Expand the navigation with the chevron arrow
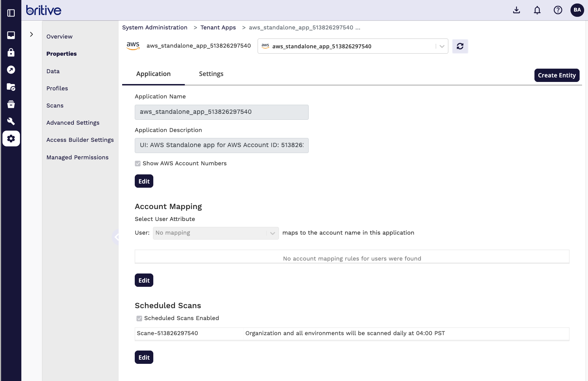 (31, 34)
